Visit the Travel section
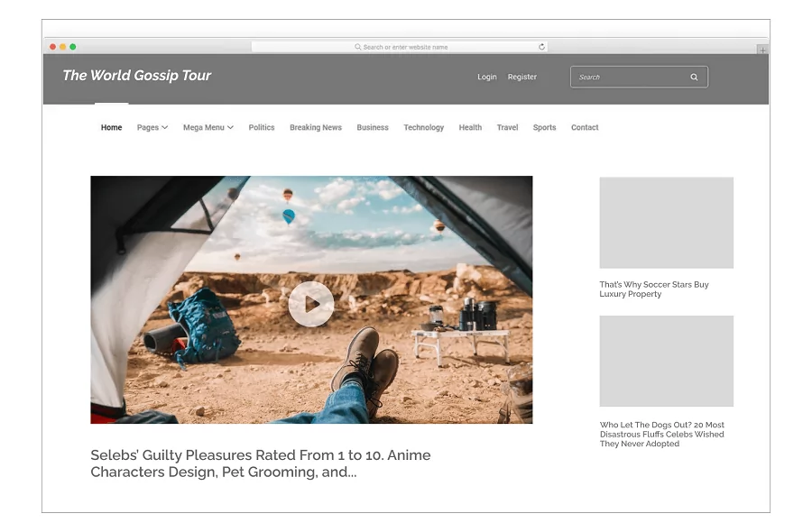812x532 pixels. click(x=507, y=128)
